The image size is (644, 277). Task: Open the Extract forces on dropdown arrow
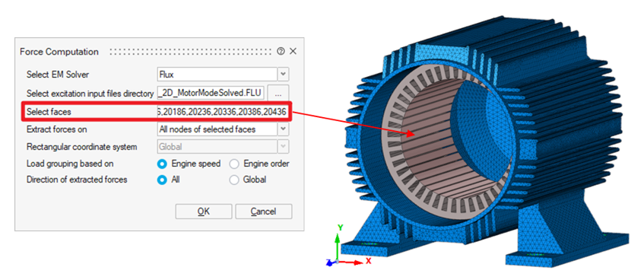coord(284,129)
